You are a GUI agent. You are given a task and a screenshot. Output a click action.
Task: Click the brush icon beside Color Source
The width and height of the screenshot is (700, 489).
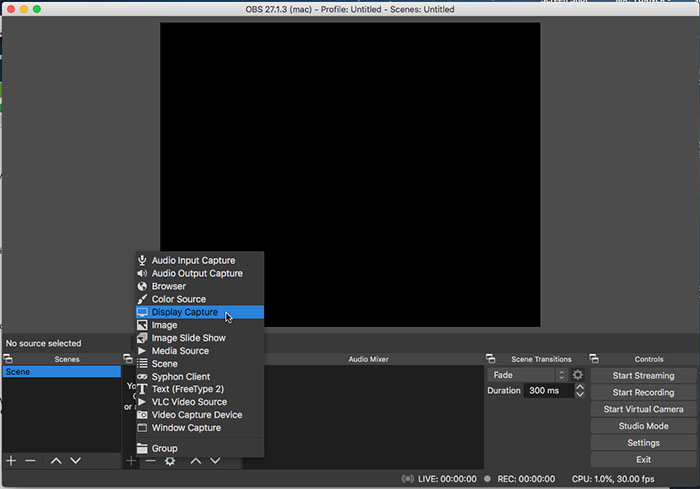click(x=142, y=299)
